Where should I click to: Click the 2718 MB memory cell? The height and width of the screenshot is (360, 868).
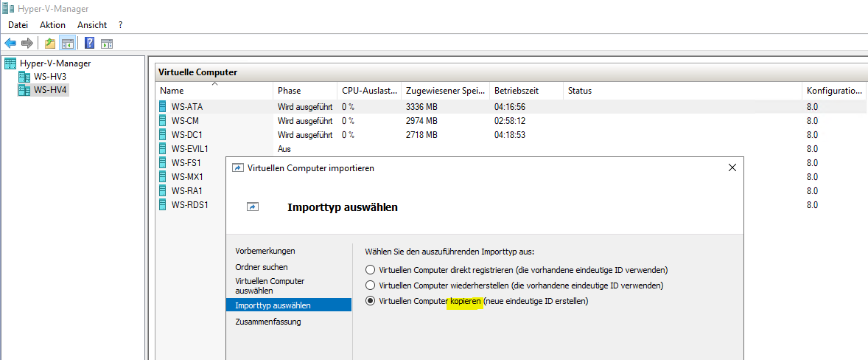tap(421, 134)
